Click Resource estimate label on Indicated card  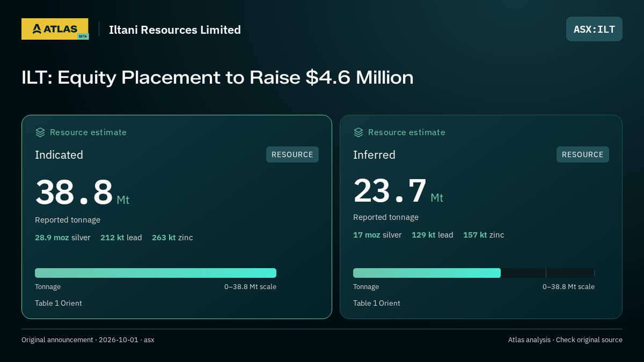(x=88, y=132)
